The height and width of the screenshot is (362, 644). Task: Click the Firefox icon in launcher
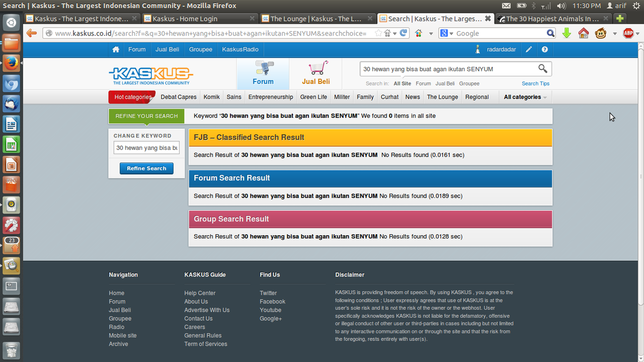pos(12,63)
